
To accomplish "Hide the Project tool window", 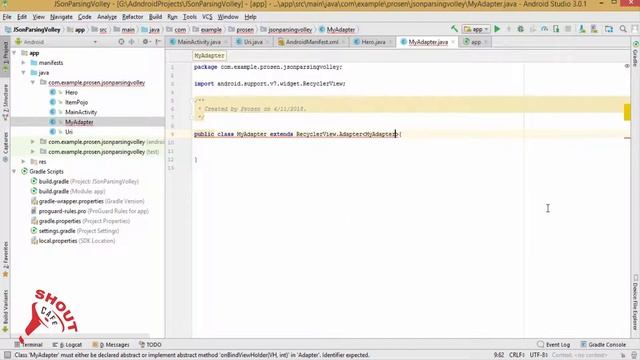I will pos(158,42).
